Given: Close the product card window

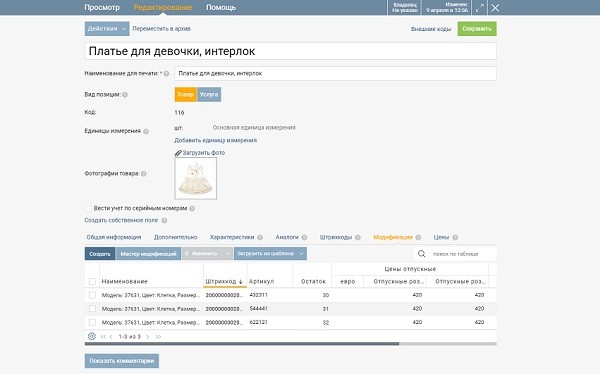Looking at the screenshot, I should coord(495,8).
